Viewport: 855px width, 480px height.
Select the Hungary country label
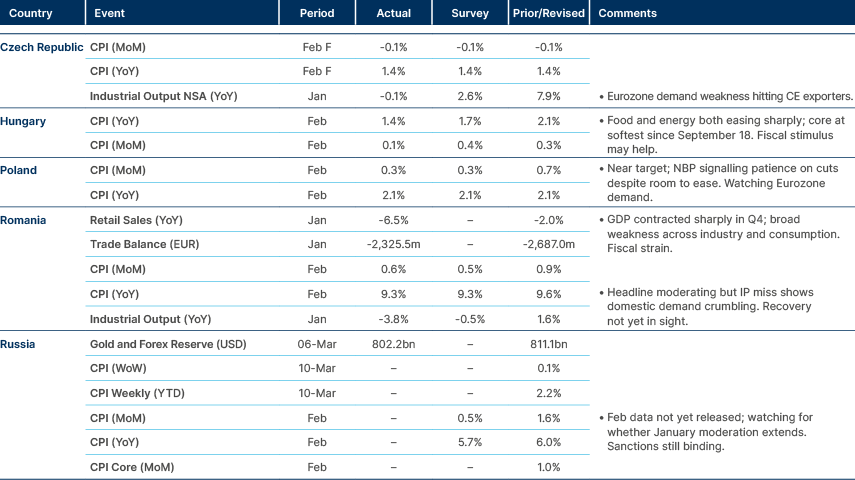[x=23, y=121]
